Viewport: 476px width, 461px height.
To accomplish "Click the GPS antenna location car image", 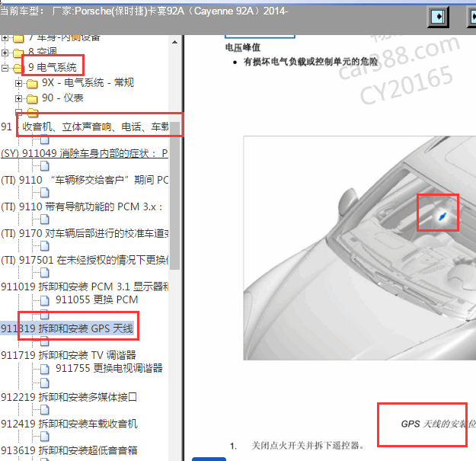I will [359, 248].
